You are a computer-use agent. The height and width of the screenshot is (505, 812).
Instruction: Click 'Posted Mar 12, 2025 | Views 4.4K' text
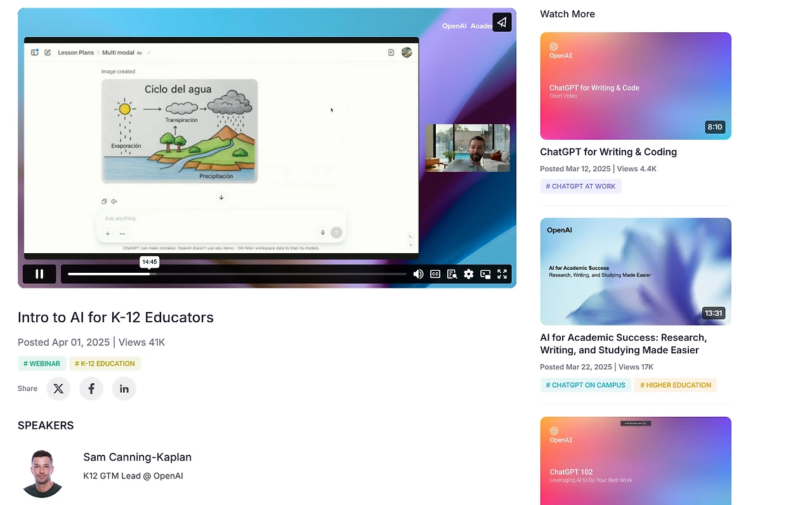point(598,169)
